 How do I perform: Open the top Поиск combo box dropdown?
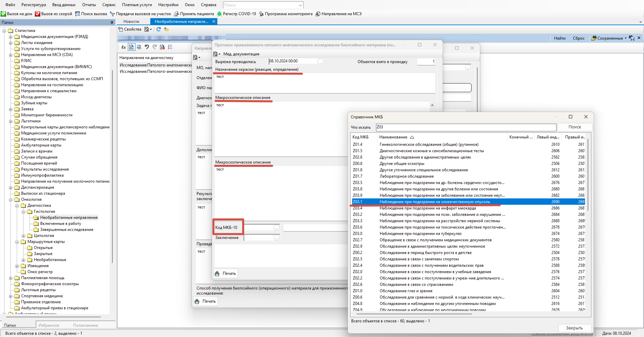300,5
